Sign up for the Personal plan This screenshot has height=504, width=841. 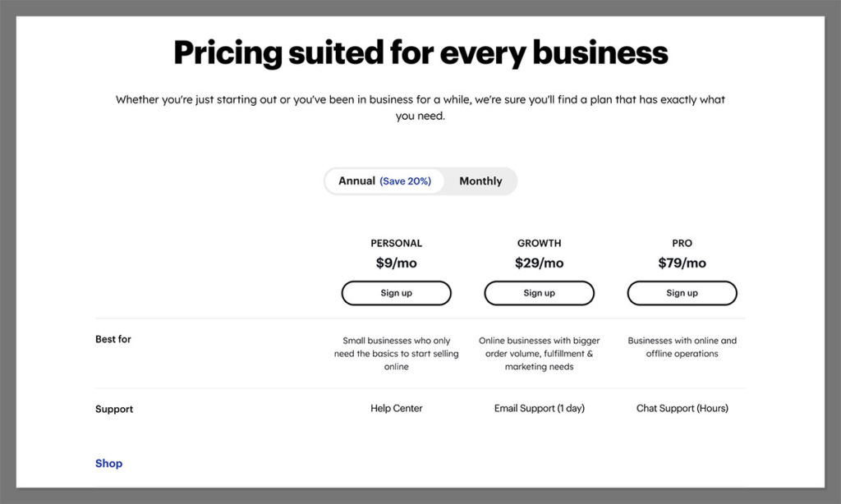point(396,293)
